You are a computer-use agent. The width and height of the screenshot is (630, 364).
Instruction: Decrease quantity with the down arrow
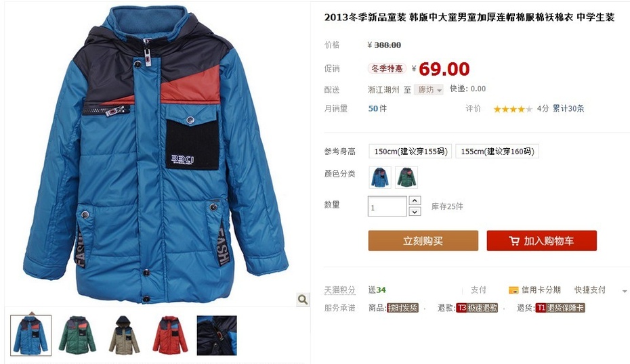tap(415, 211)
